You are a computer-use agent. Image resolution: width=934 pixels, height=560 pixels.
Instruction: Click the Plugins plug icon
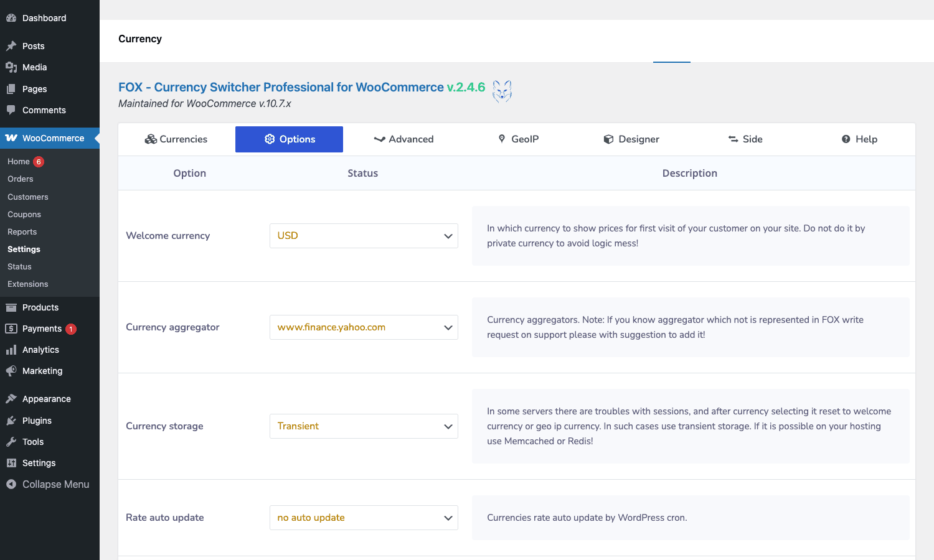pyautogui.click(x=11, y=421)
